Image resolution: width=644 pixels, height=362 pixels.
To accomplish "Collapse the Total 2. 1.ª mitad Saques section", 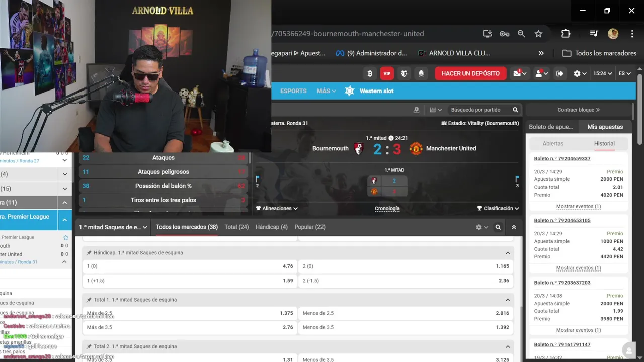I will [508, 346].
